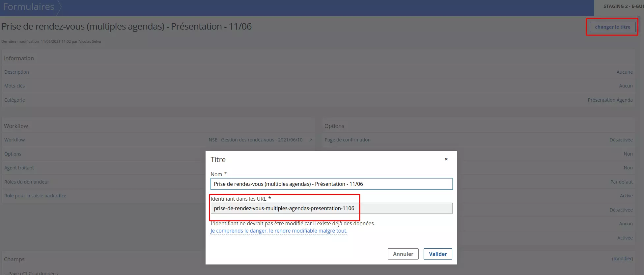
Task: Open the Mots-clés row
Action: pyautogui.click(x=318, y=86)
